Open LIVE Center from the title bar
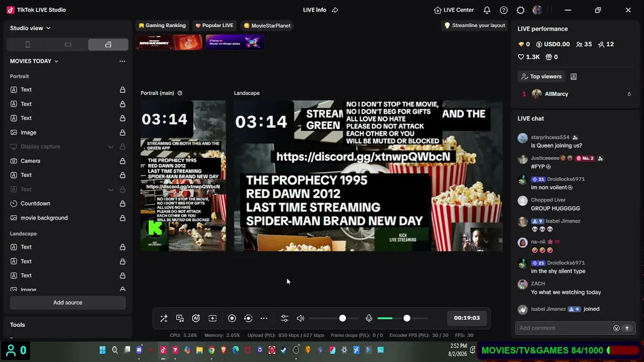Image resolution: width=644 pixels, height=362 pixels. 454,10
